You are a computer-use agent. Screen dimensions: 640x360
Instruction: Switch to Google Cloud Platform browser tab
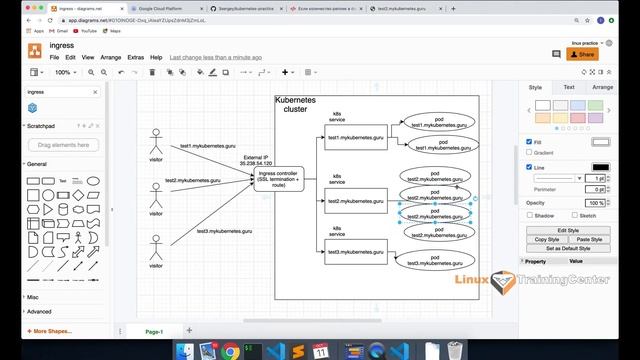[x=166, y=9]
